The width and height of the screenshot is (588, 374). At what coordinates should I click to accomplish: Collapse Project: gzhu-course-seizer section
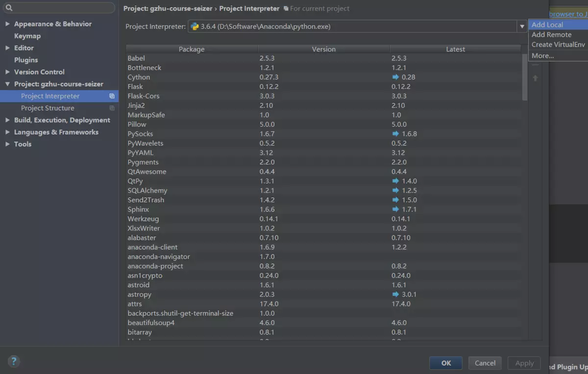click(7, 84)
